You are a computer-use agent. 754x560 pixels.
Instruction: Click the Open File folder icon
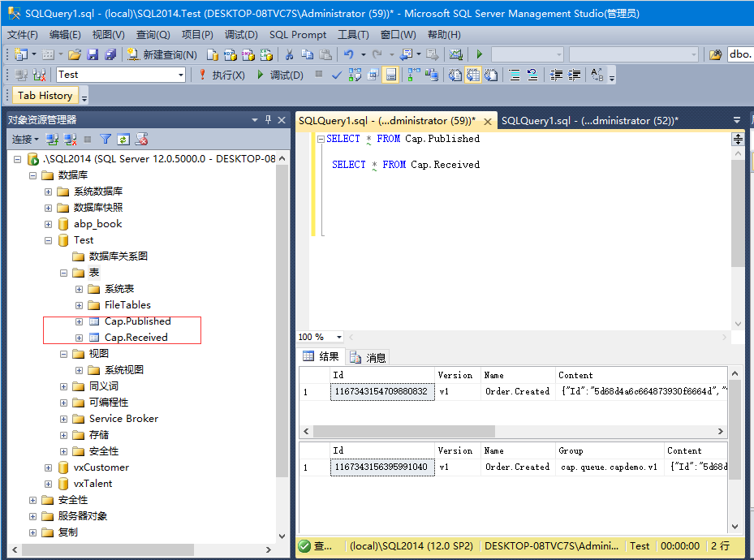[75, 55]
